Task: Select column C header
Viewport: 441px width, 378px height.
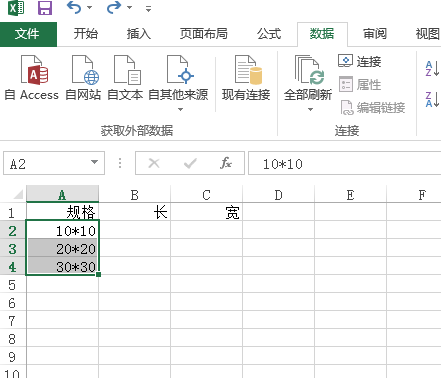Action: [206, 194]
